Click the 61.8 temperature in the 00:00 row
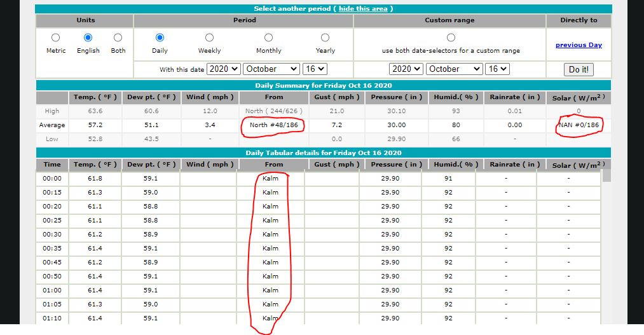Image resolution: width=644 pixels, height=335 pixels. [x=95, y=178]
